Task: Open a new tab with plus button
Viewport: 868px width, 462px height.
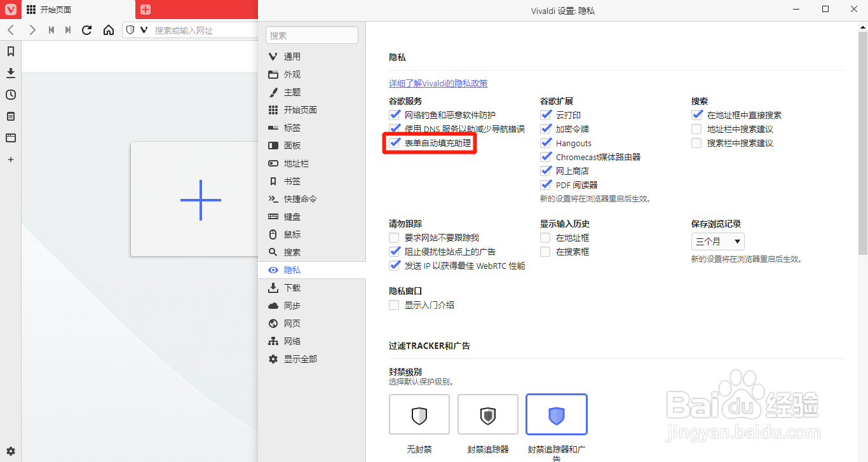Action: [146, 10]
